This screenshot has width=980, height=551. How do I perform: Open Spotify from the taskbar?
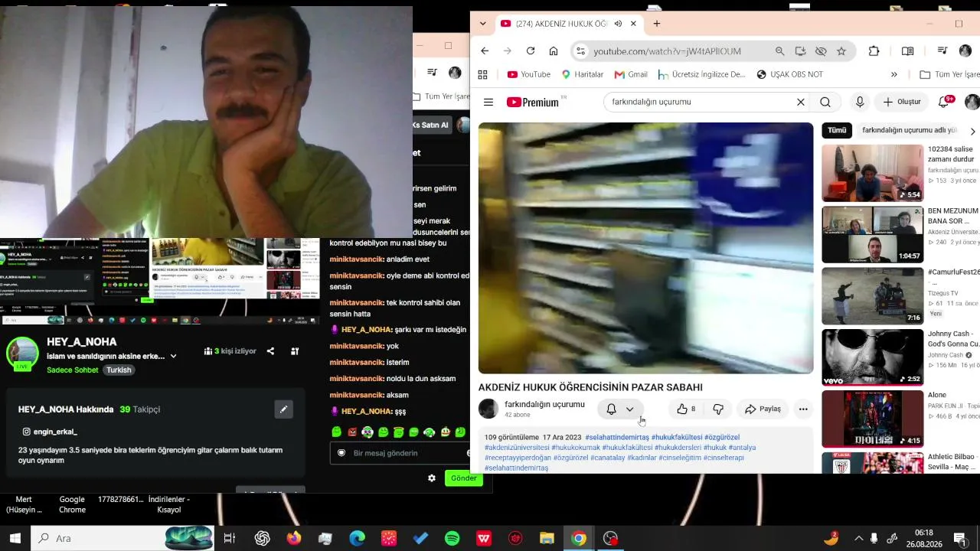point(452,538)
